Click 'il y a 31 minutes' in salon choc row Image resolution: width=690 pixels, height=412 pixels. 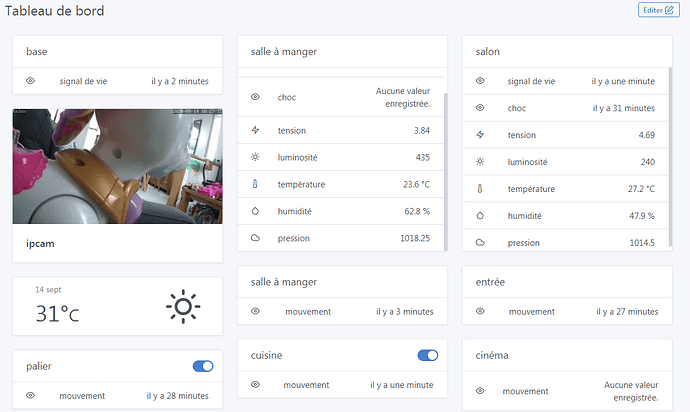pos(624,108)
